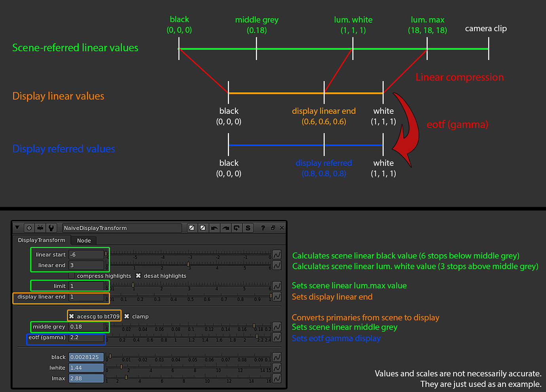Collapse the properties panel disclosure triangle

(17, 228)
